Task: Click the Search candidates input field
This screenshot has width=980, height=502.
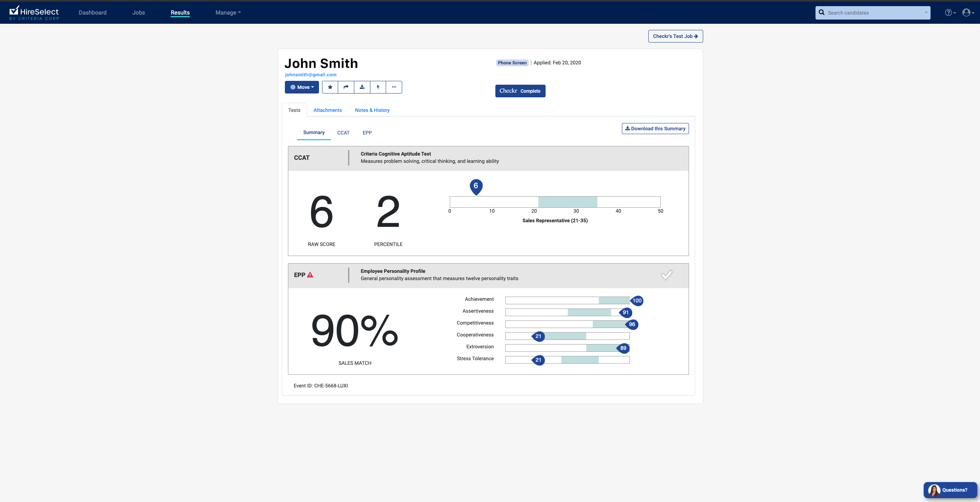Action: click(x=873, y=13)
